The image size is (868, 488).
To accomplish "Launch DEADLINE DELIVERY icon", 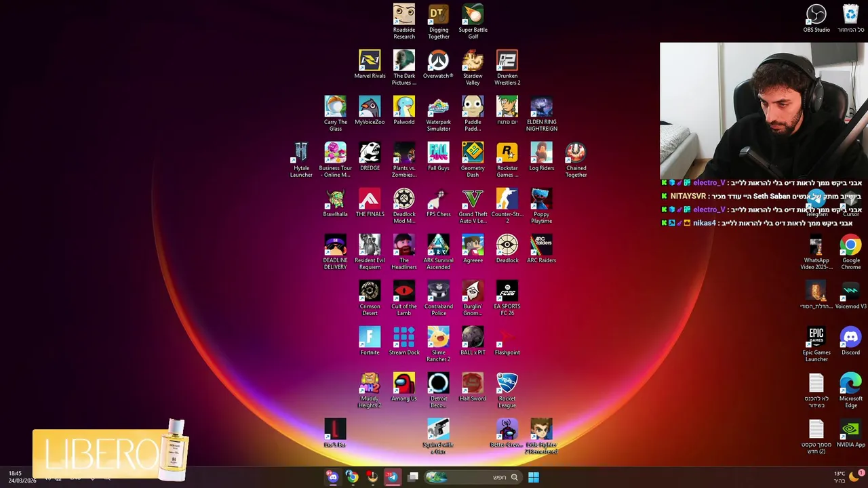I will [335, 252].
